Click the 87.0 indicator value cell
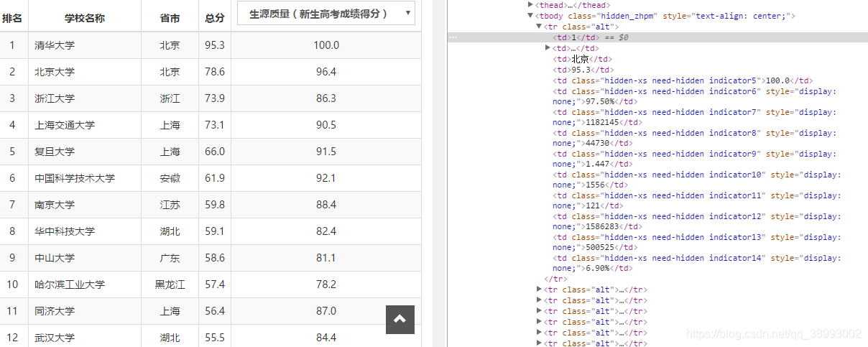This screenshot has width=868, height=347. 326,311
